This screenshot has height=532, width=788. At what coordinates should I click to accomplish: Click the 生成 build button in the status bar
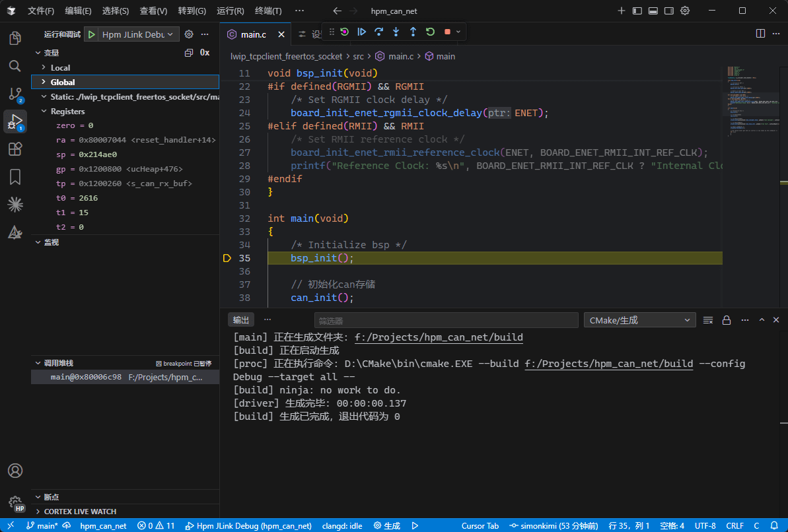click(387, 526)
